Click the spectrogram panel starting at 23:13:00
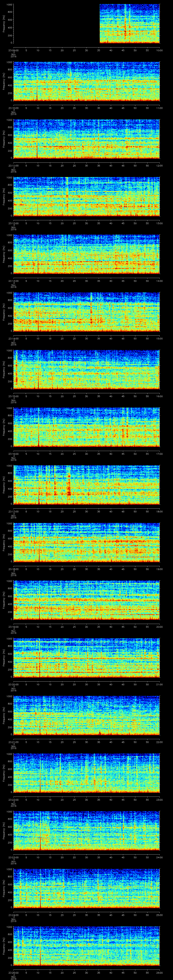173x980 pixels. tap(86, 254)
